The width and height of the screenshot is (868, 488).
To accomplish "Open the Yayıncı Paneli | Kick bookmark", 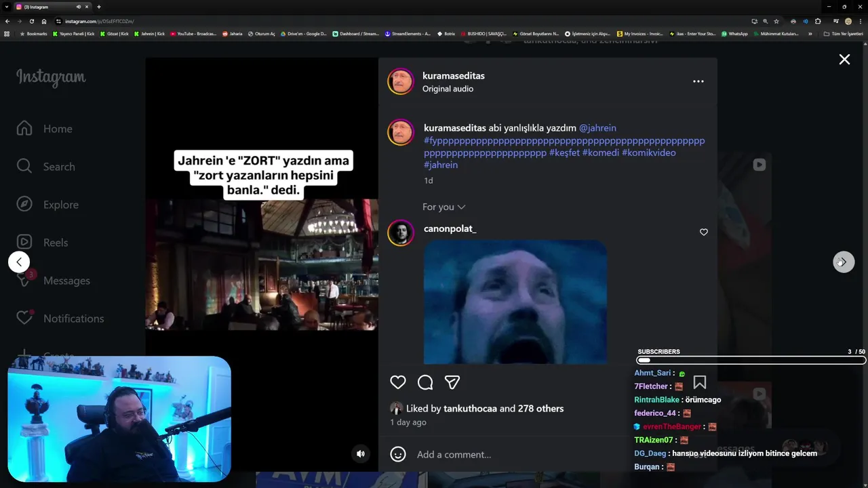I will click(74, 34).
